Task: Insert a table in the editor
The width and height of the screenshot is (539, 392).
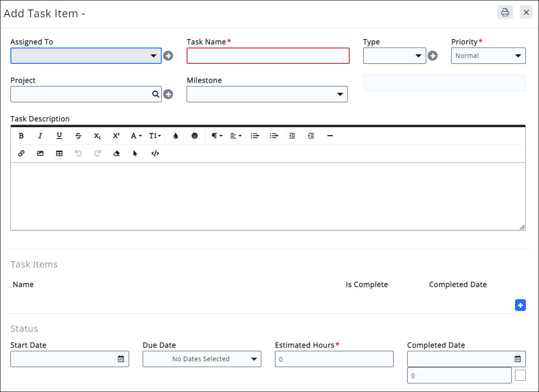Action: coord(59,153)
